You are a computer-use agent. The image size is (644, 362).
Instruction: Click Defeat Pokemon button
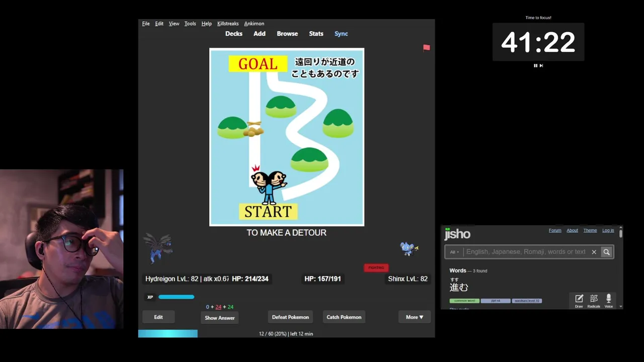290,317
